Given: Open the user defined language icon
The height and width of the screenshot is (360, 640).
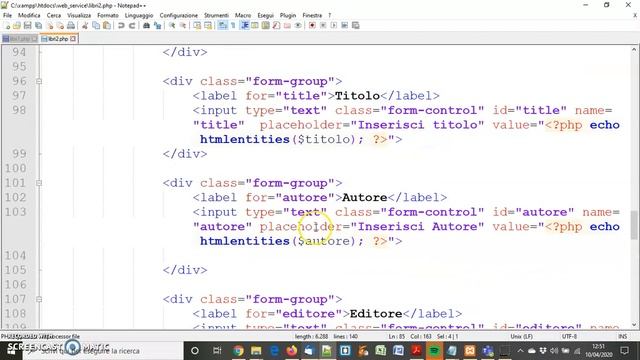Looking at the screenshot, I should coord(255,25).
